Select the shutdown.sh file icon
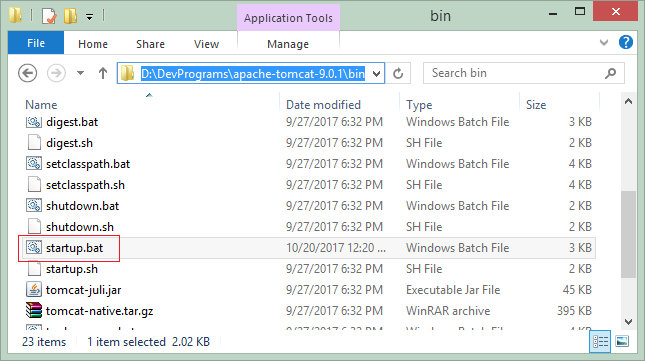The width and height of the screenshot is (645, 361). [x=34, y=227]
